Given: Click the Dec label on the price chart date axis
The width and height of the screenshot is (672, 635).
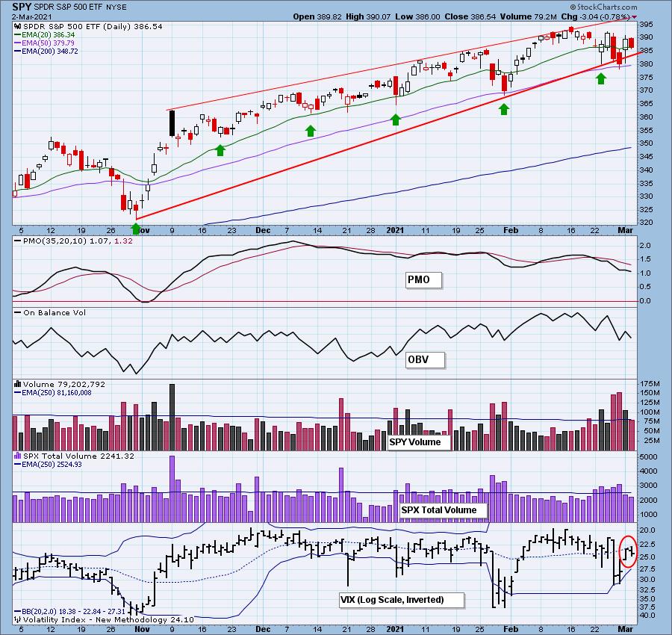Looking at the screenshot, I should (x=262, y=230).
